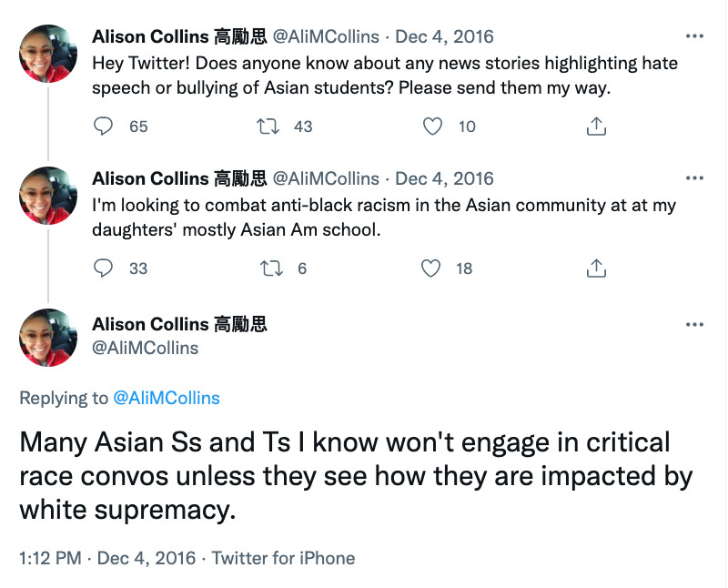The image size is (728, 588).
Task: Share the first tweet about Asian students
Action: [x=596, y=126]
